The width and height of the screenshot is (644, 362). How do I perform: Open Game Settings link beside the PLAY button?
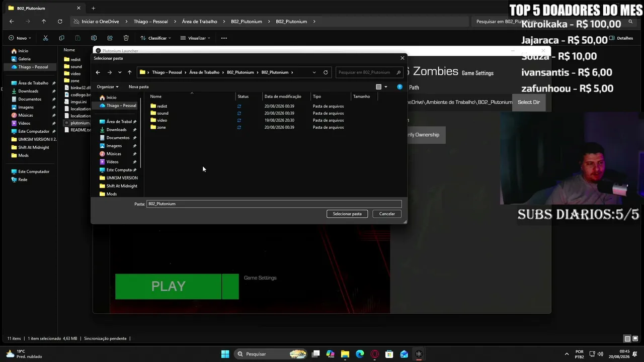[260, 278]
